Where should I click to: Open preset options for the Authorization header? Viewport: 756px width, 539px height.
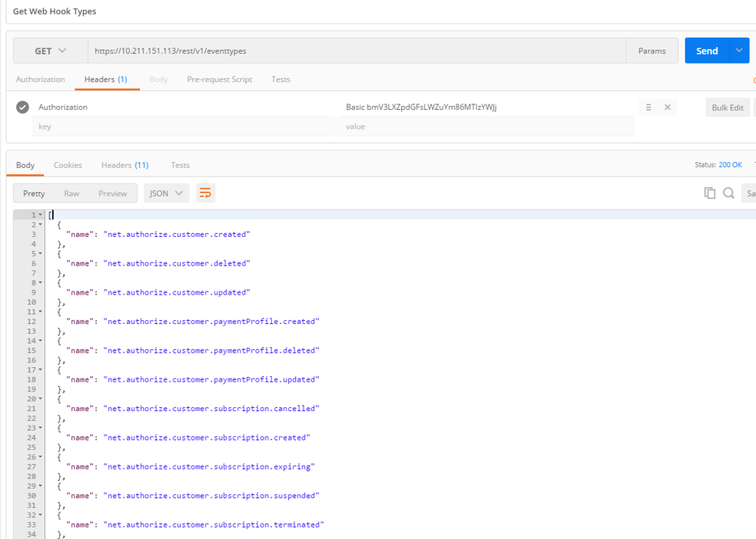pos(648,107)
